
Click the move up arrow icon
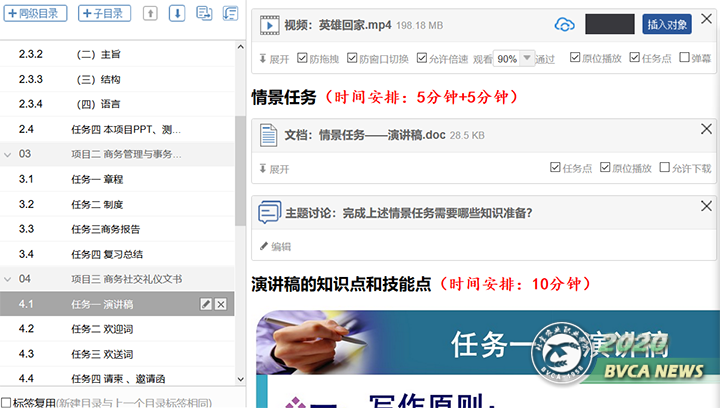(x=150, y=13)
